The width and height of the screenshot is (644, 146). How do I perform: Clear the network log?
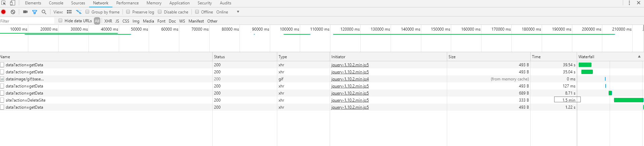pos(13,12)
